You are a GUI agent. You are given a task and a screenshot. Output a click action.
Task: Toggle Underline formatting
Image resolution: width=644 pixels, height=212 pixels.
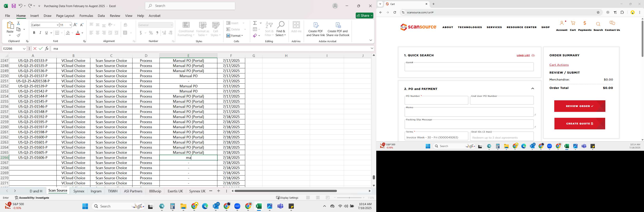46,33
